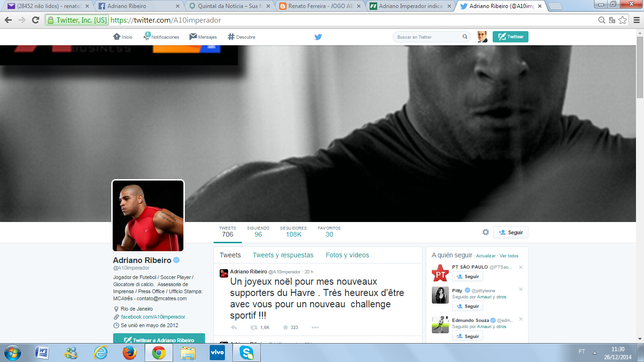Click the Twitter bird logo in navbar
The height and width of the screenshot is (362, 644).
point(318,37)
